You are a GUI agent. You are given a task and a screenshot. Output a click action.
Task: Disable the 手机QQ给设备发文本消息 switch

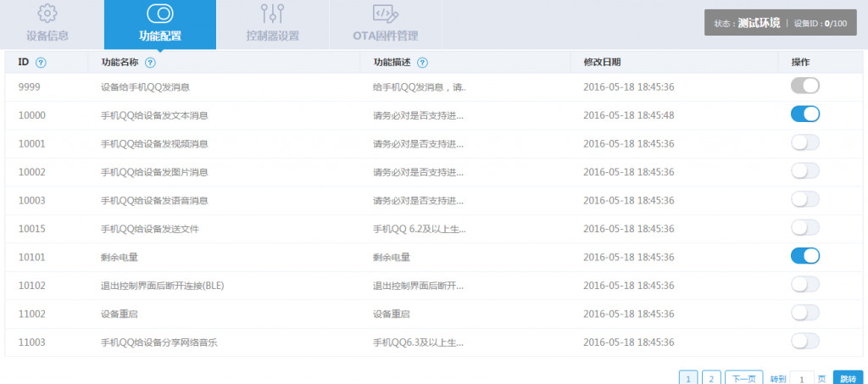tap(805, 114)
